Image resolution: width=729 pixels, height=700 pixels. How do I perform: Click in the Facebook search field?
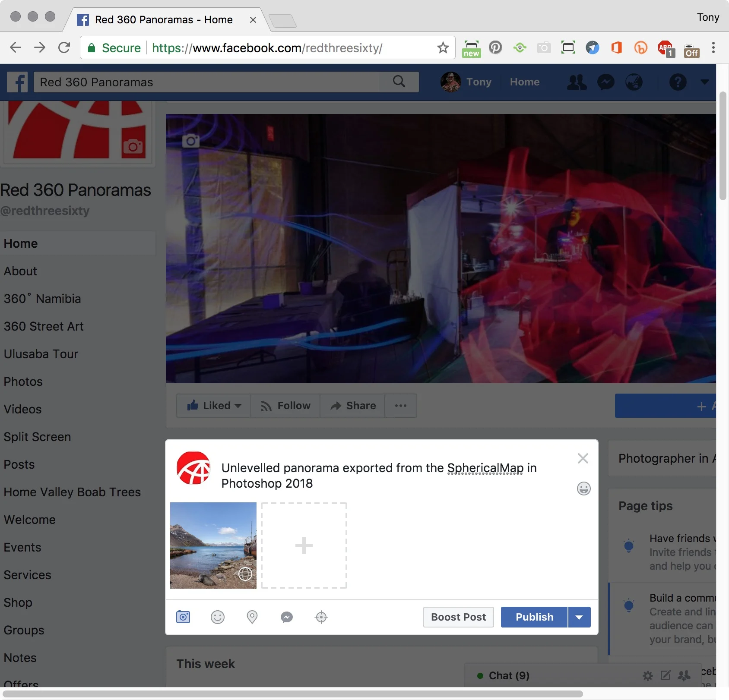207,82
